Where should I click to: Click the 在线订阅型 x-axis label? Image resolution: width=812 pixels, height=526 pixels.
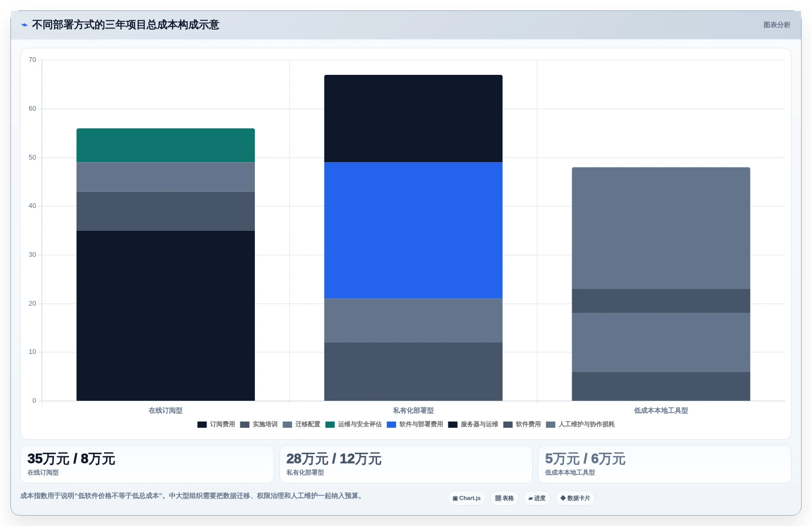pyautogui.click(x=165, y=411)
